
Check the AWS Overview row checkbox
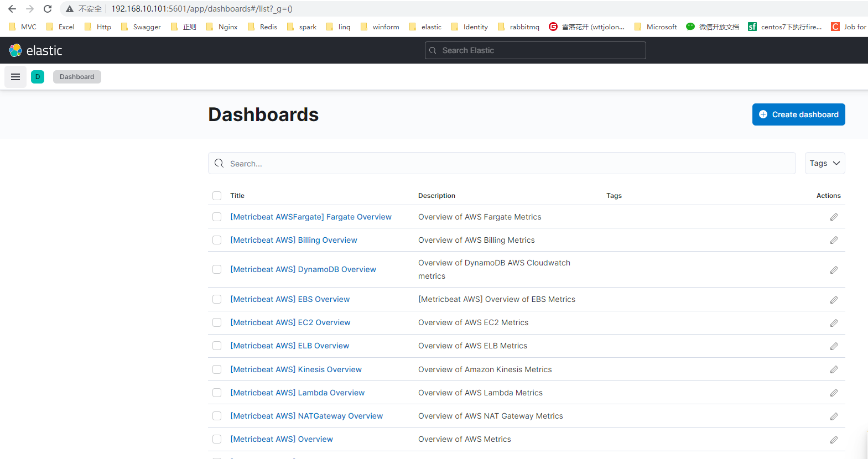tap(217, 439)
